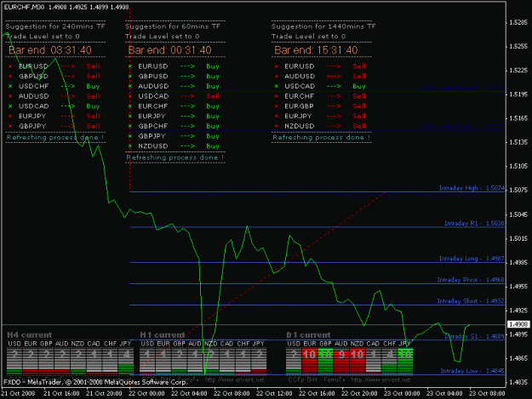Click 1.5105 on the price axis
Viewport: 532px width, 399px height.
(518, 166)
